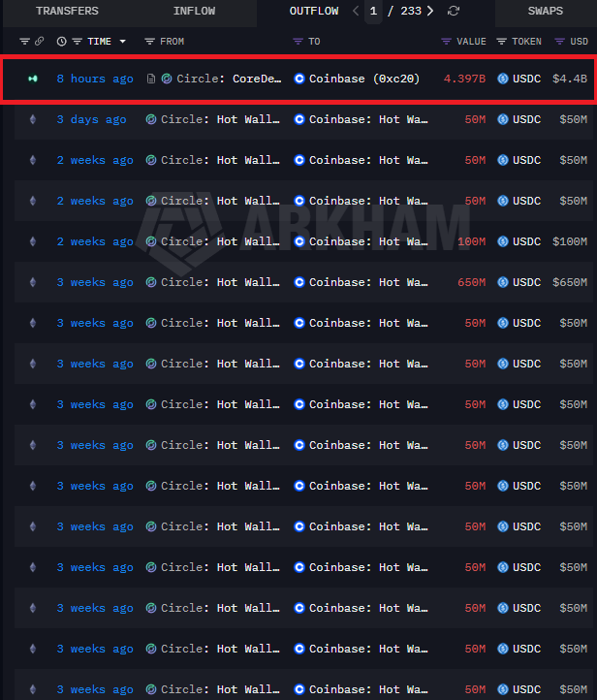Click USDC token name in the $4.4B row

point(526,79)
